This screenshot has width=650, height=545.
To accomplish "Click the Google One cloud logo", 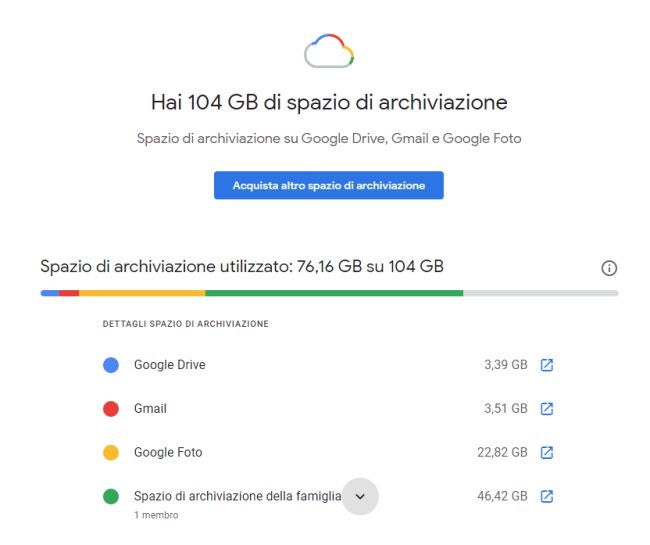I will click(x=329, y=50).
